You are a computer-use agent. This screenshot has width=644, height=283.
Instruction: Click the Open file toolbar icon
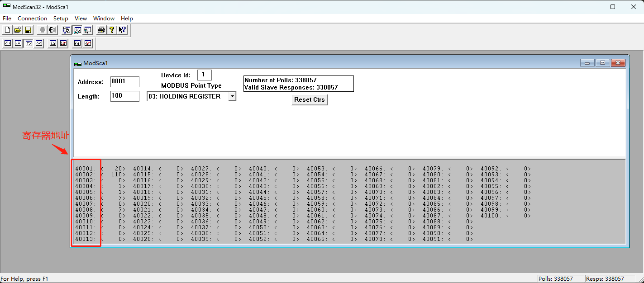pos(18,30)
